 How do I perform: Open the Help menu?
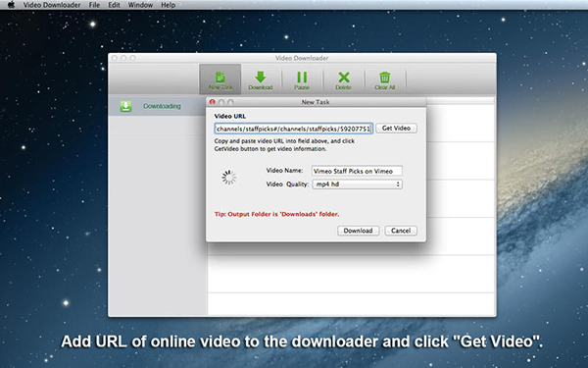tap(168, 5)
